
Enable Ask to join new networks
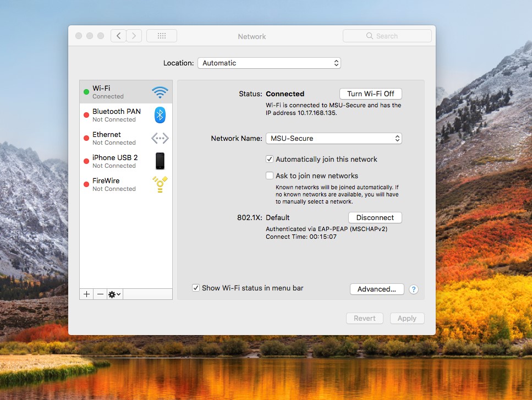(x=270, y=176)
